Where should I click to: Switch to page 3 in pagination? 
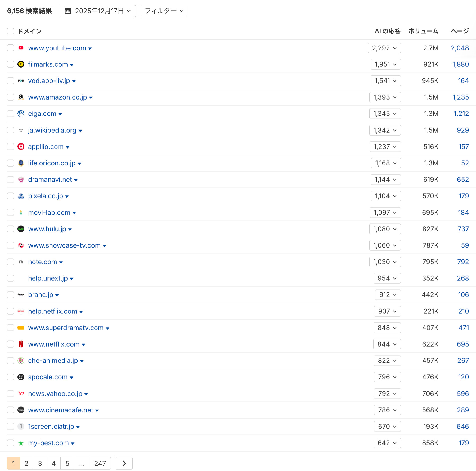(40, 463)
